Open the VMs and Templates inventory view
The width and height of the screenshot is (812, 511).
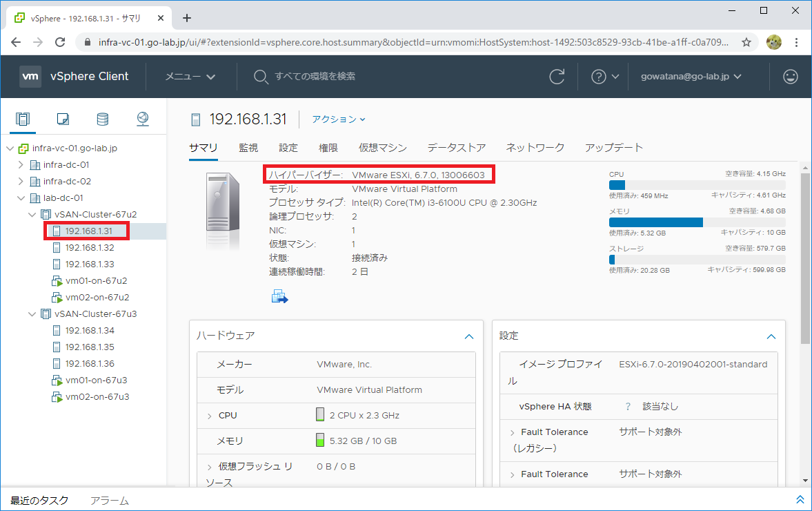63,119
